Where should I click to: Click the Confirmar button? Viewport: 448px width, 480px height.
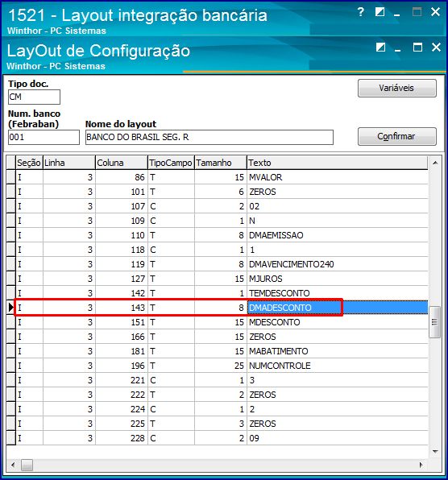click(397, 136)
